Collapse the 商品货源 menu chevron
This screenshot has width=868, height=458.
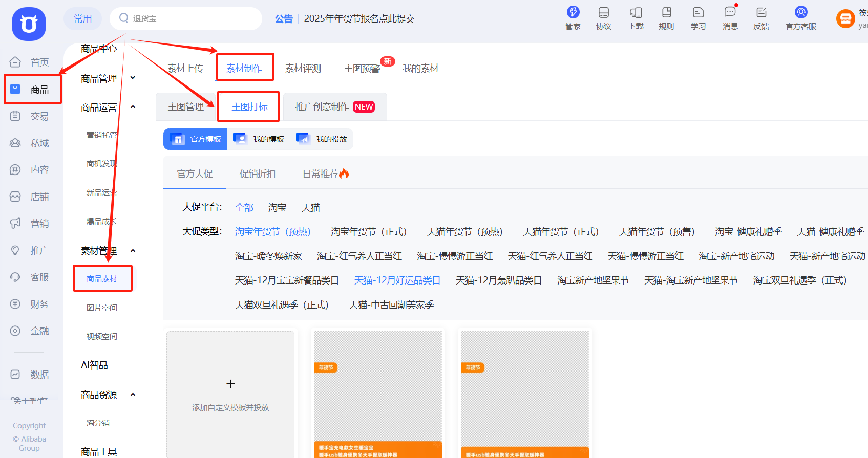coord(133,395)
